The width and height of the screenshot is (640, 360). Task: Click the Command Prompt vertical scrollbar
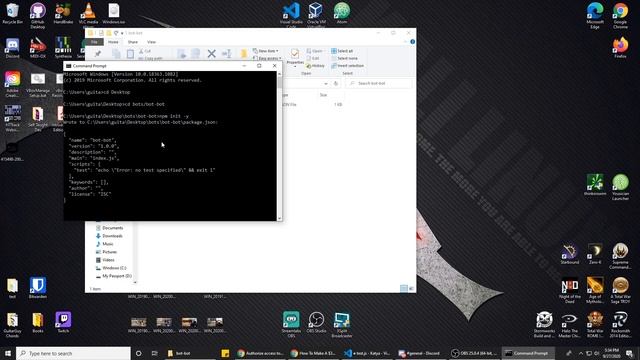(x=280, y=146)
